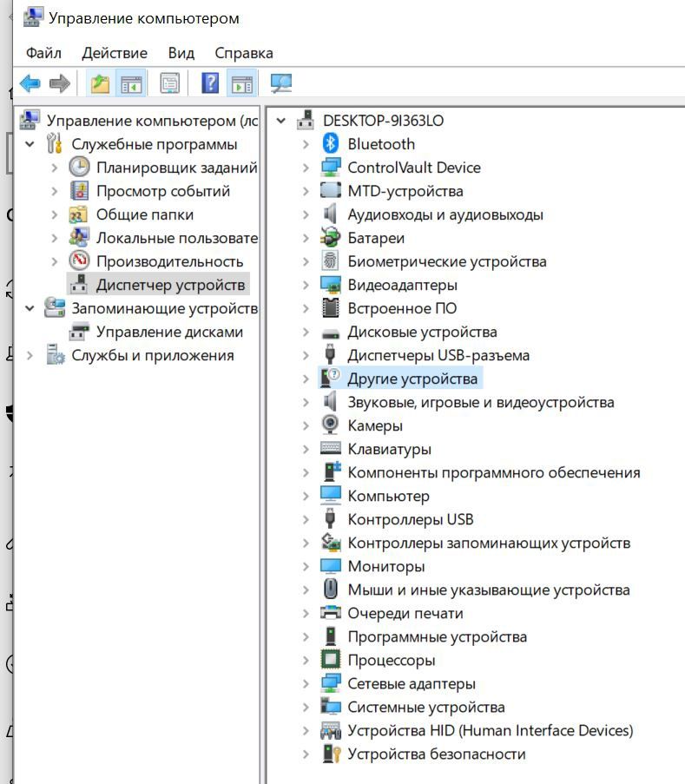Screen dimensions: 685x784
Task: Select Общие папки in the left tree
Action: 145,214
